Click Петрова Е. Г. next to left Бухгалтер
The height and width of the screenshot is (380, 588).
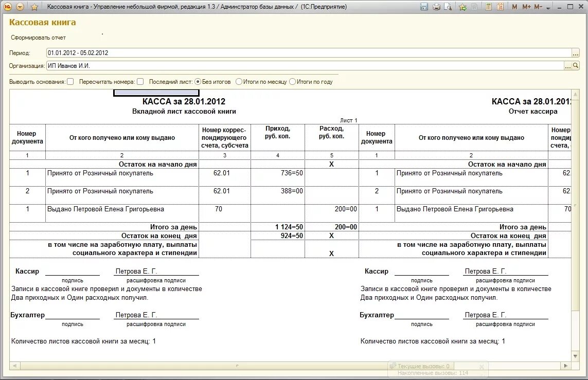click(136, 315)
